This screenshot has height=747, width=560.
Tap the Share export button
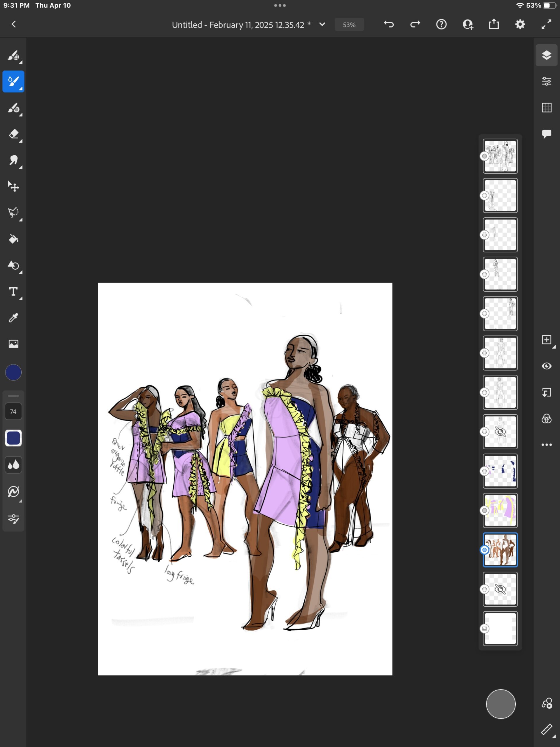click(x=494, y=24)
